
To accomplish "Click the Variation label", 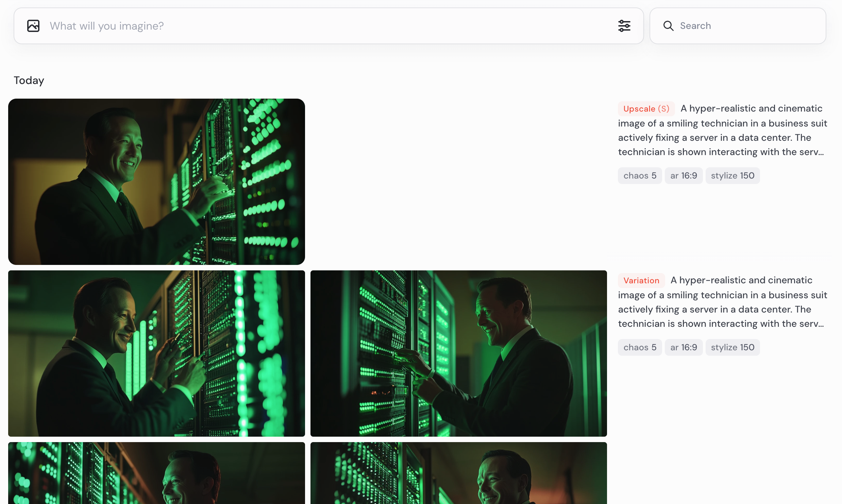I will click(x=641, y=281).
